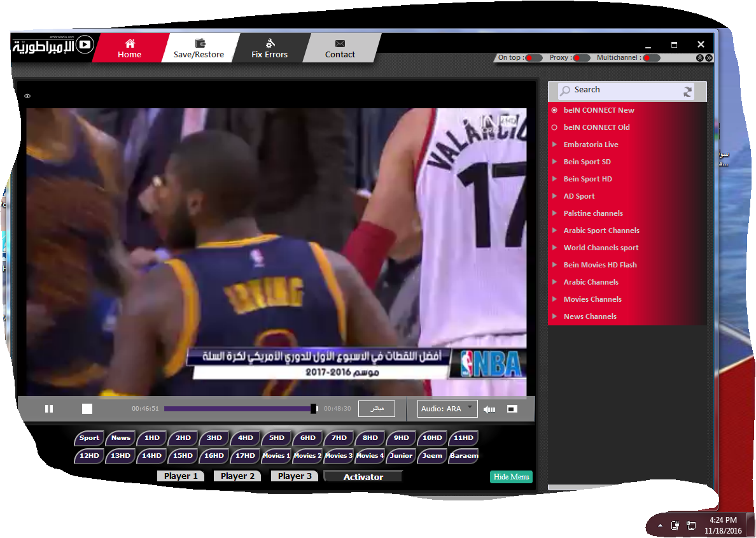Switch to Player 1
The width and height of the screenshot is (756, 538).
tap(181, 476)
